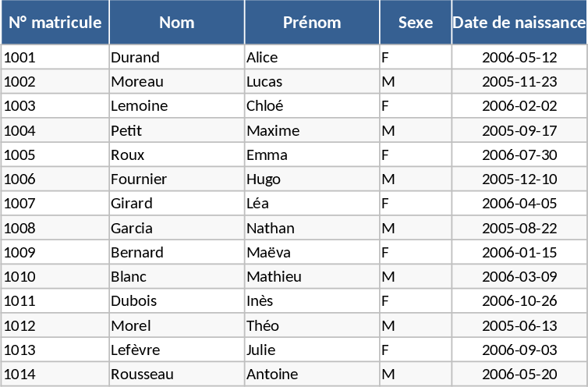Select matricule cell 1007
This screenshot has width=588, height=387.
tap(55, 204)
